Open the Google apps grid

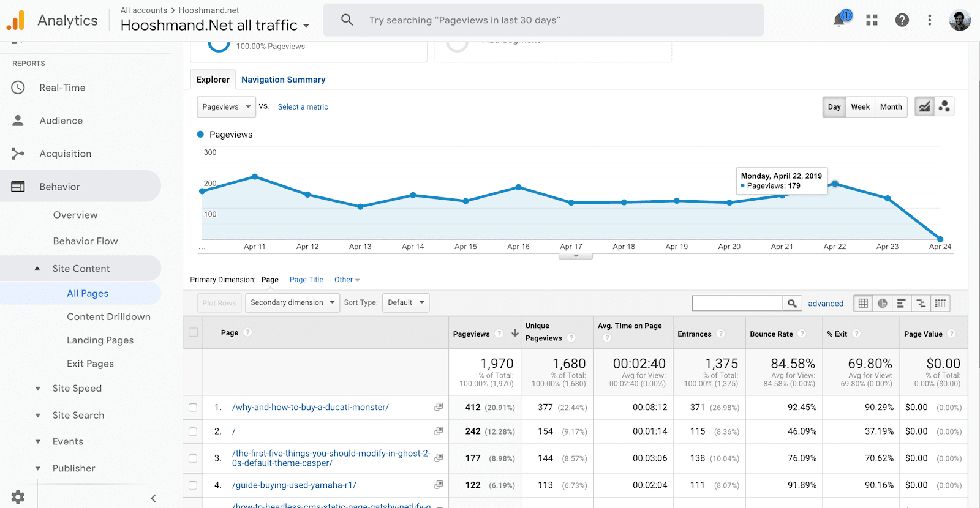tap(872, 20)
